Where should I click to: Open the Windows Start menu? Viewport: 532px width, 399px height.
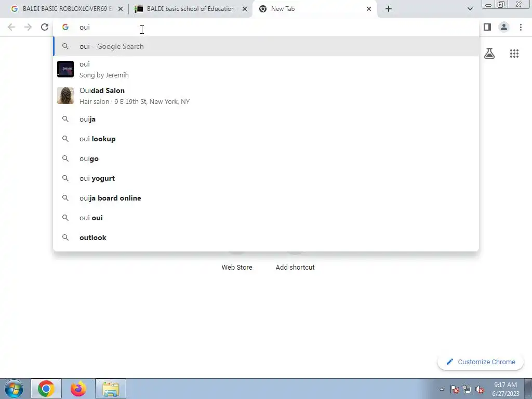click(14, 389)
